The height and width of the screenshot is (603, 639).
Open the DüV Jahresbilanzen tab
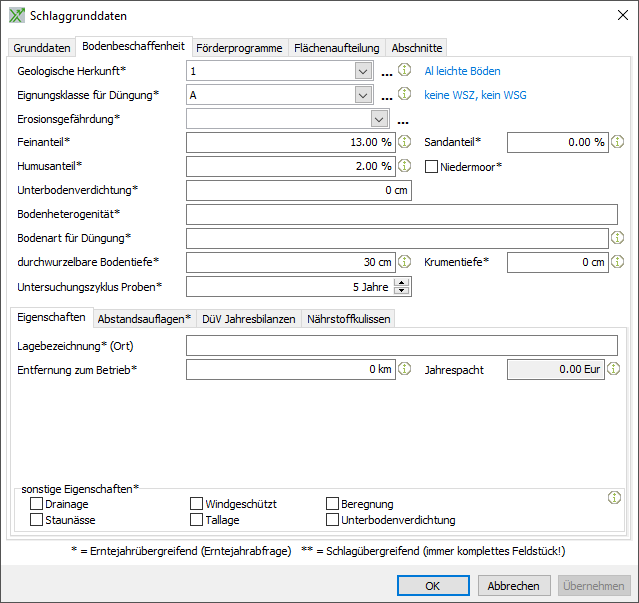[248, 319]
